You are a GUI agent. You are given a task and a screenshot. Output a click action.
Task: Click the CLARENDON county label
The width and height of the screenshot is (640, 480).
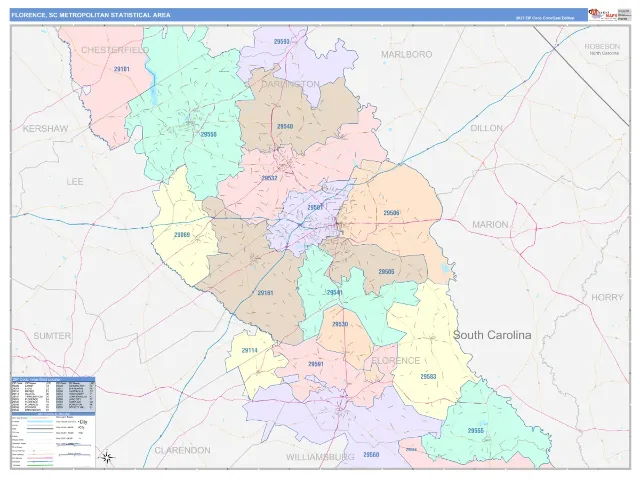pos(182,451)
